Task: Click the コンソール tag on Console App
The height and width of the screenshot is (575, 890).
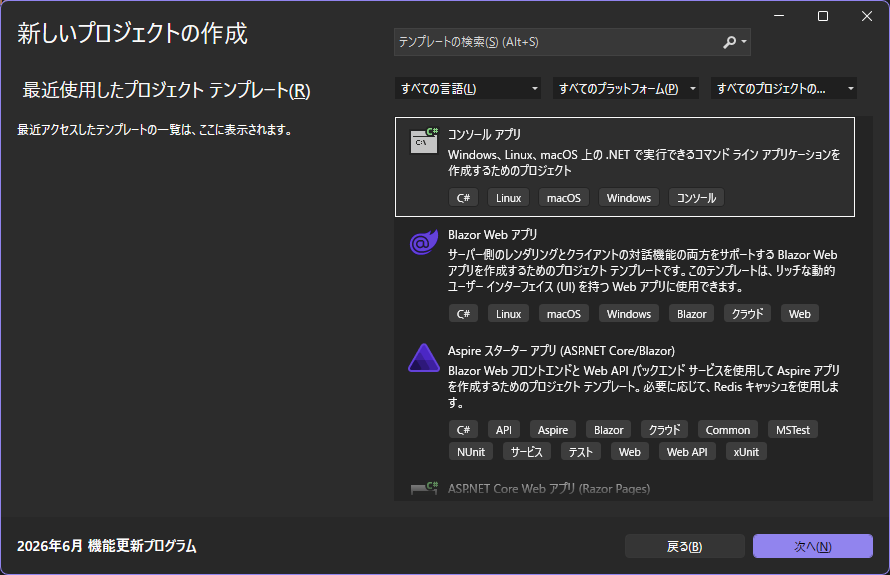Action: tap(696, 198)
